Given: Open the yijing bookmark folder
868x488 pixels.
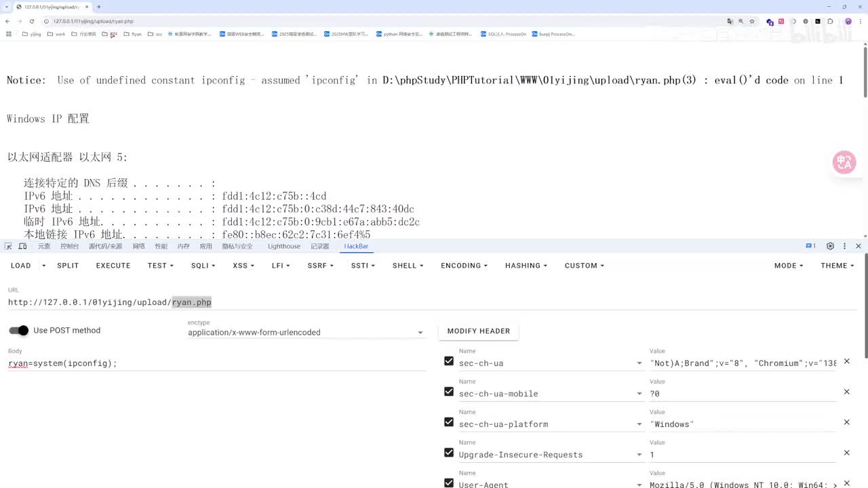Looking at the screenshot, I should (31, 34).
